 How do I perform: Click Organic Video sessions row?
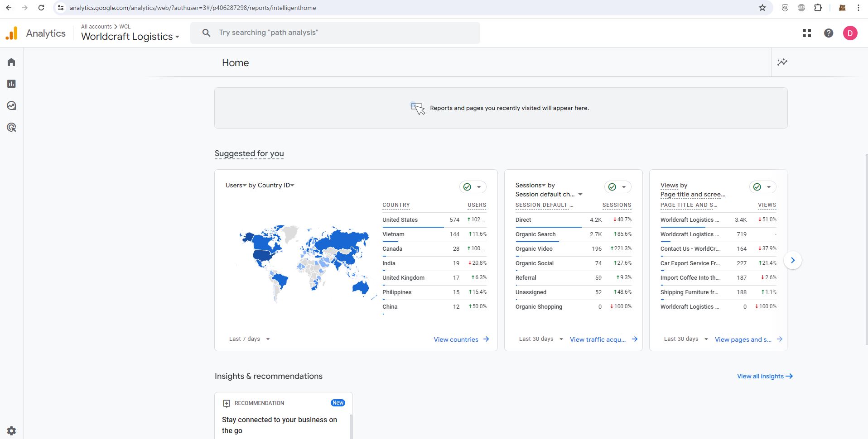pos(573,249)
